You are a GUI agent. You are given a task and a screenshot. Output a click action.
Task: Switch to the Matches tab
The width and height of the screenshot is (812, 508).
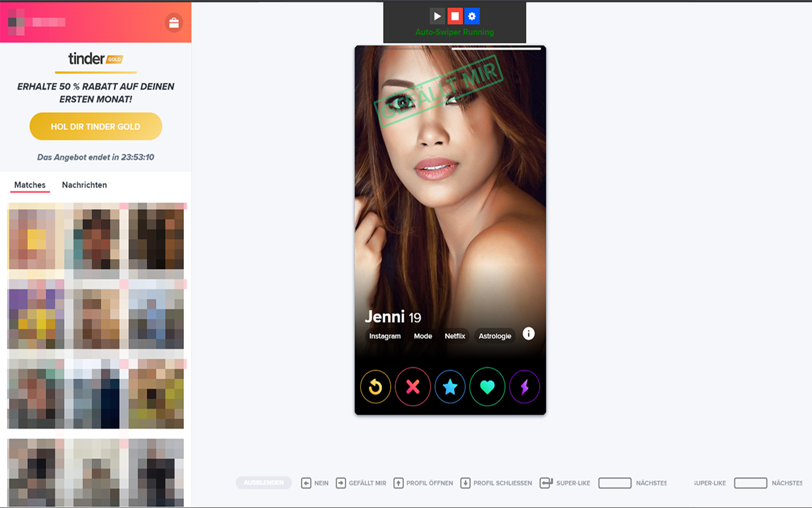tap(30, 185)
